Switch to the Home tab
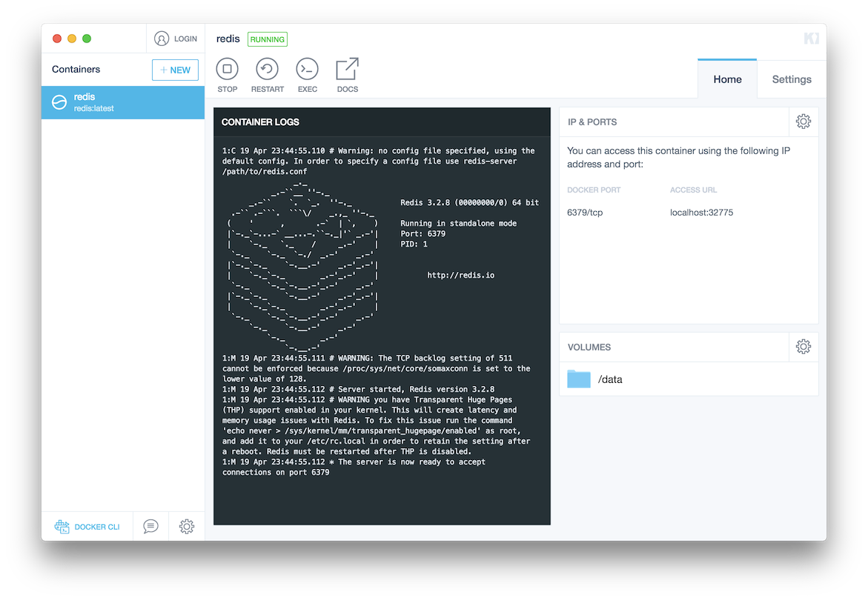Screen dimensions: 868x600 pyautogui.click(x=727, y=79)
